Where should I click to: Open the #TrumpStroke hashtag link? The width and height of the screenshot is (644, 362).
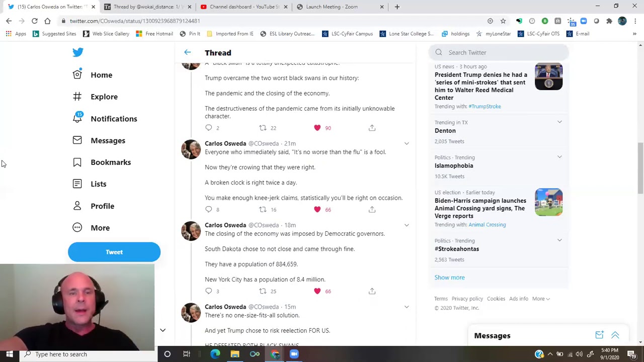[x=485, y=107]
